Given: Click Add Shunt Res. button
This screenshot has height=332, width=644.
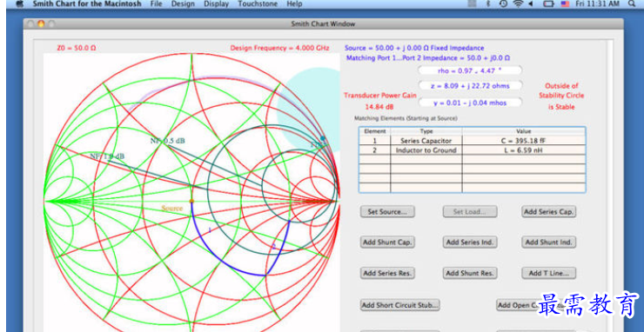Looking at the screenshot, I should (470, 273).
